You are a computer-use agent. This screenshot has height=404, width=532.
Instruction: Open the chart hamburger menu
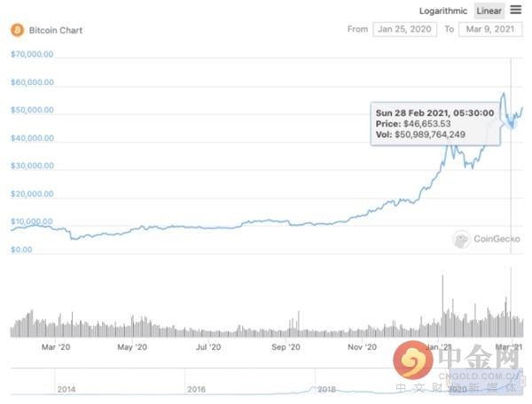click(x=516, y=10)
